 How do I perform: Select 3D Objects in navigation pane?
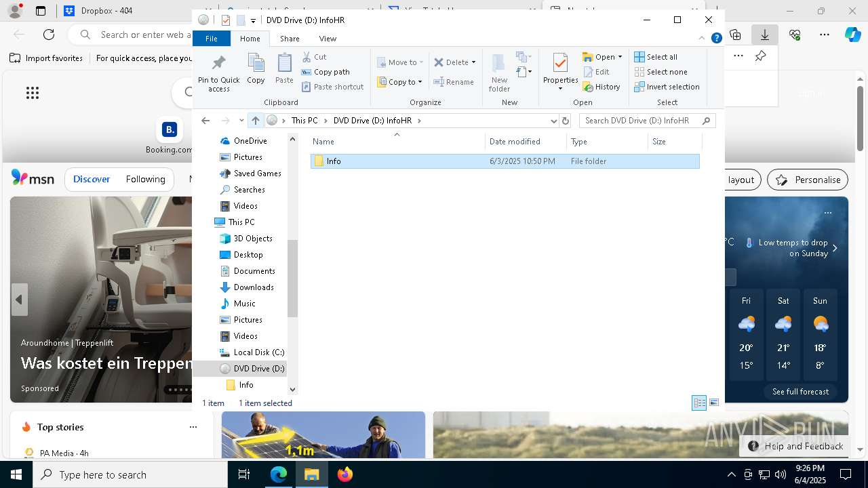tap(252, 239)
